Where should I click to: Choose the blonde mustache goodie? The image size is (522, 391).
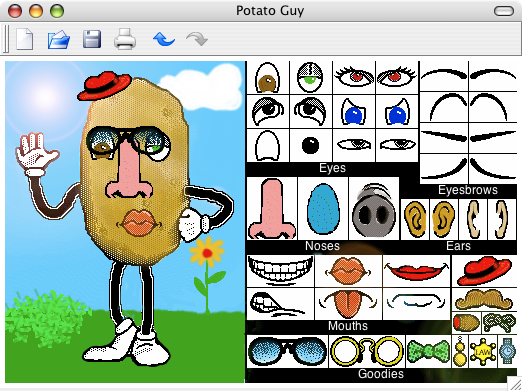tap(484, 299)
